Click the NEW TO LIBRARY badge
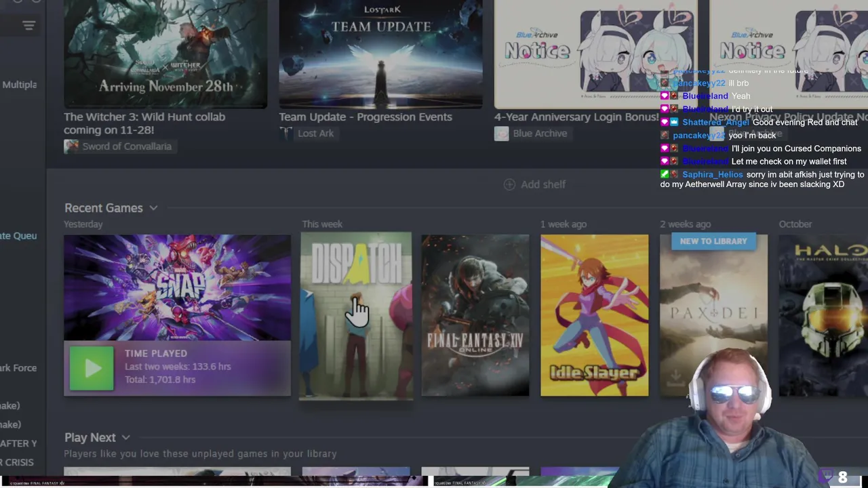The height and width of the screenshot is (488, 868). tap(713, 241)
